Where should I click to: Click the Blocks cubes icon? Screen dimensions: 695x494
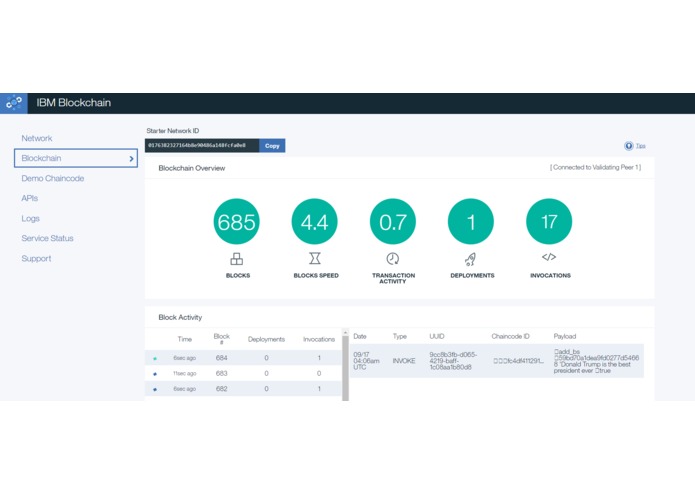[237, 259]
